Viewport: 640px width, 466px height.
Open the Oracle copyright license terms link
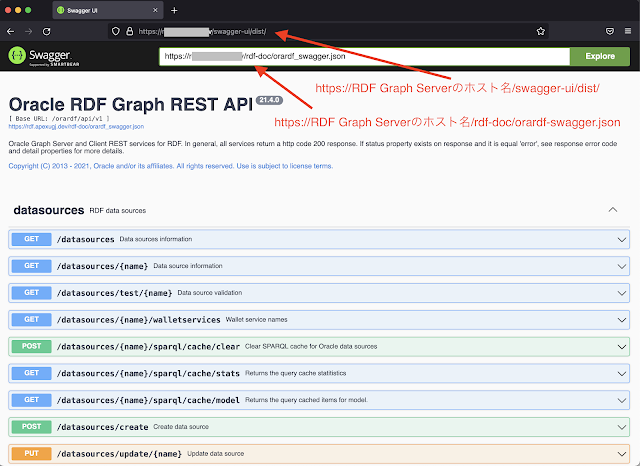click(171, 166)
